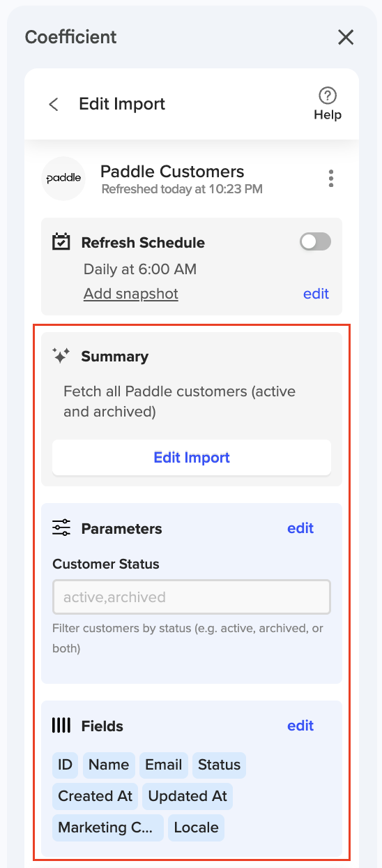This screenshot has width=382, height=868.
Task: Click the Edit Import button
Action: click(x=192, y=458)
